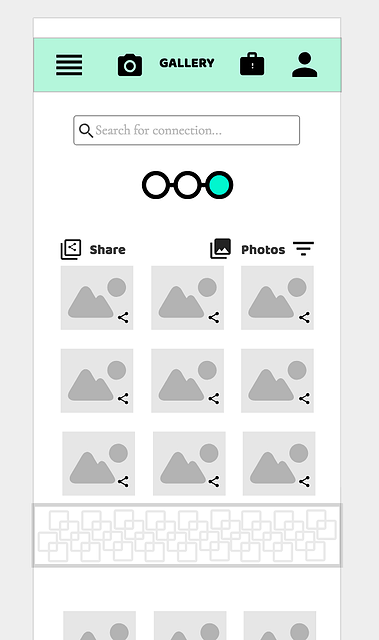This screenshot has width=379, height=640.
Task: Click the Search for connection field
Action: pos(186,130)
